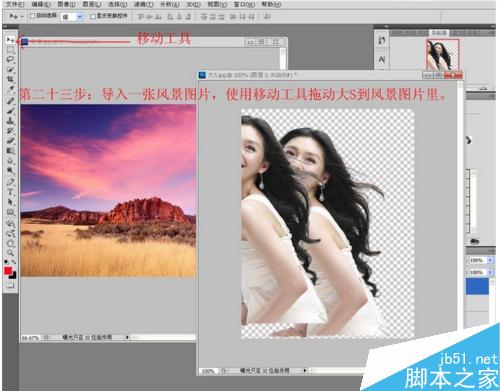The width and height of the screenshot is (500, 391).
Task: Click the foreground red color swatch
Action: (8, 271)
